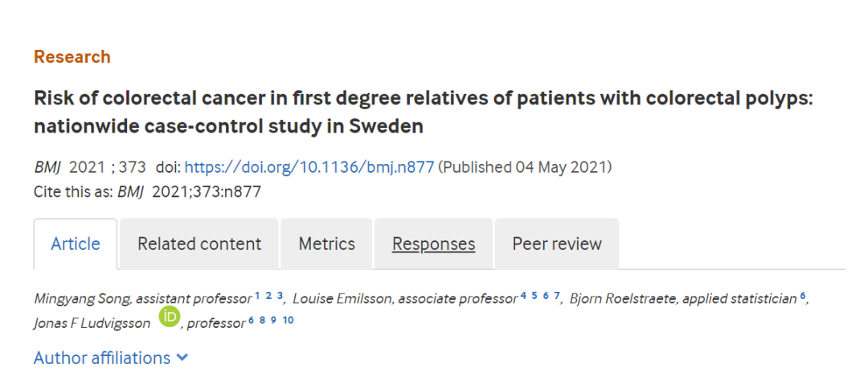This screenshot has height=377, width=868.
Task: Open affiliation 2 after Mingyang Song
Action: [x=268, y=295]
